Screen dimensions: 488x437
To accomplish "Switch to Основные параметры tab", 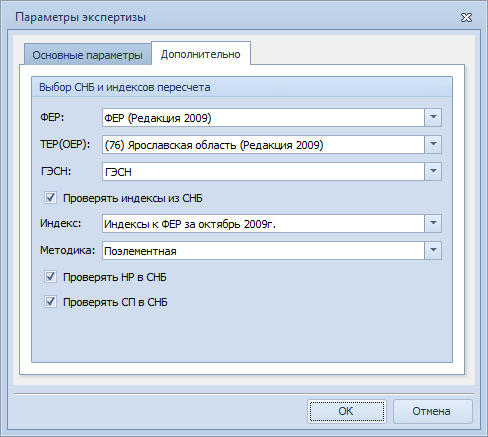I will (x=87, y=55).
